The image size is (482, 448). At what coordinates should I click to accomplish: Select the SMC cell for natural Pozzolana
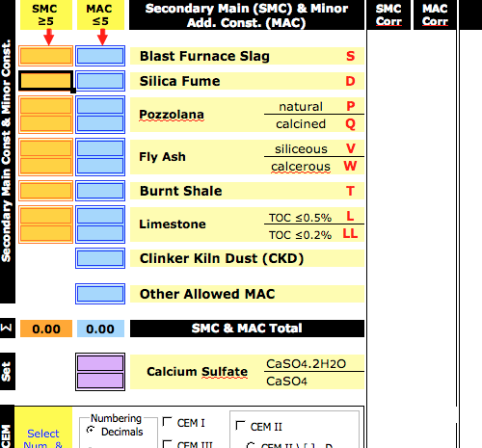46,106
